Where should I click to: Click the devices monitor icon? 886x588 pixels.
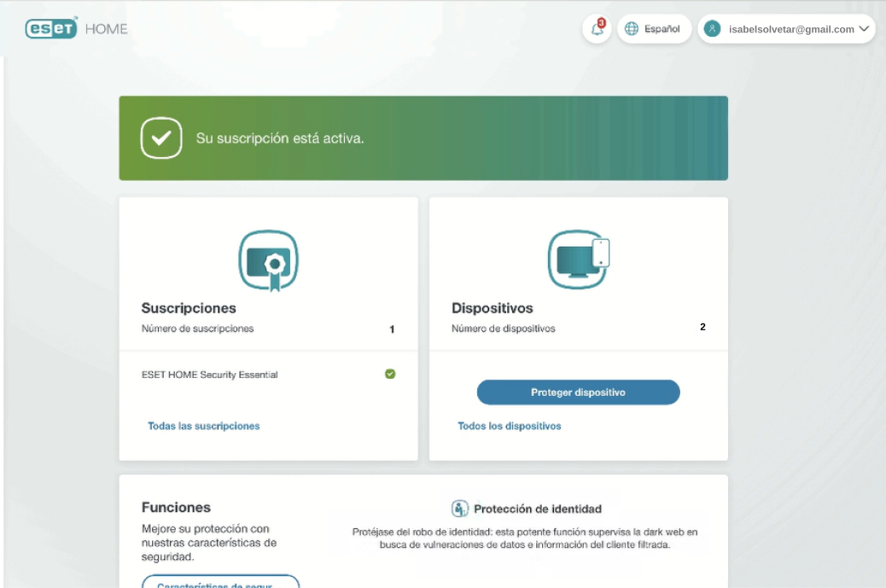[579, 259]
